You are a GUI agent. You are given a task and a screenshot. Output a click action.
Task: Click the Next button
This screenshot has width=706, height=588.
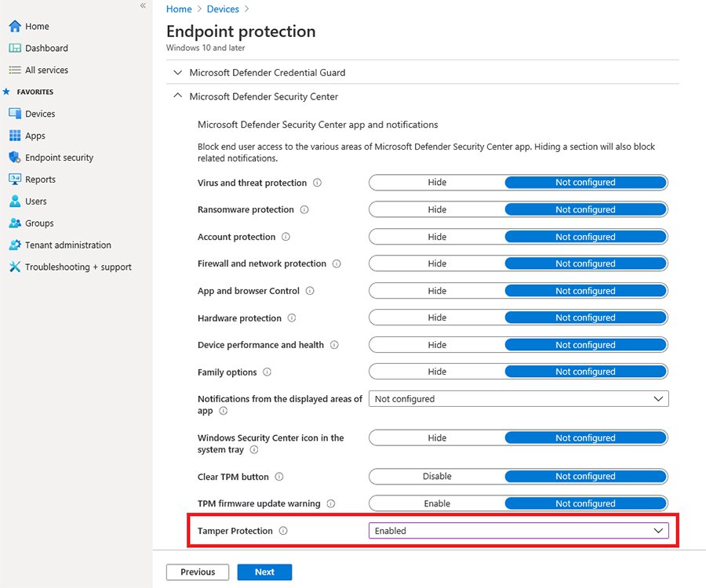(264, 572)
